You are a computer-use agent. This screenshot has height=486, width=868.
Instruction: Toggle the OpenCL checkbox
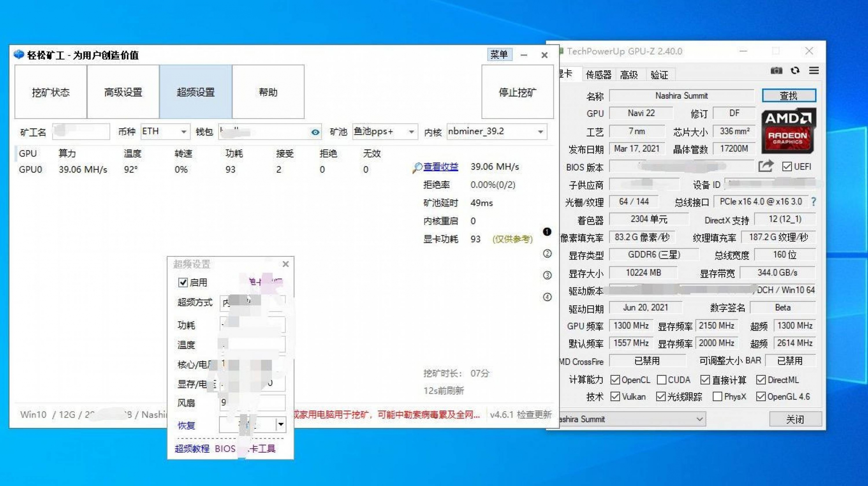coord(615,380)
